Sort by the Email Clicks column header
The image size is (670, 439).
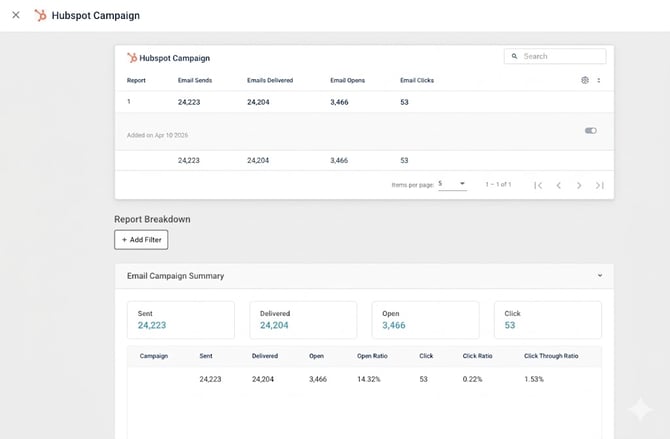[417, 80]
